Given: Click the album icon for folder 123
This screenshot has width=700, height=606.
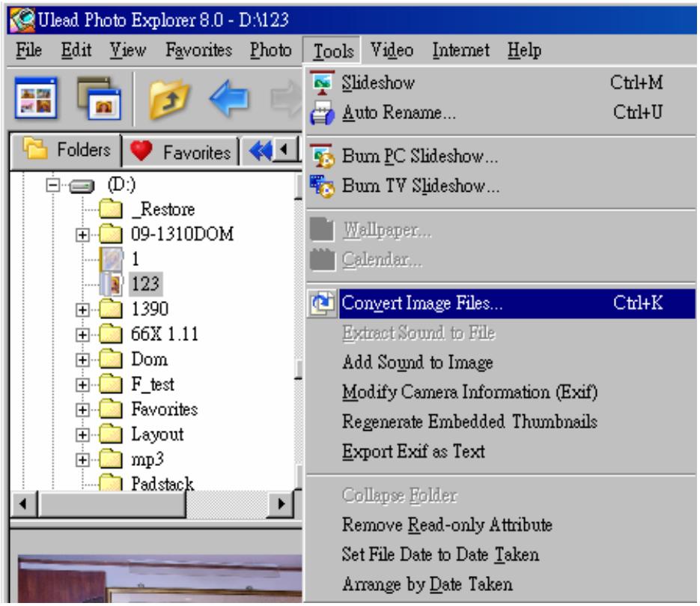Looking at the screenshot, I should click(111, 284).
